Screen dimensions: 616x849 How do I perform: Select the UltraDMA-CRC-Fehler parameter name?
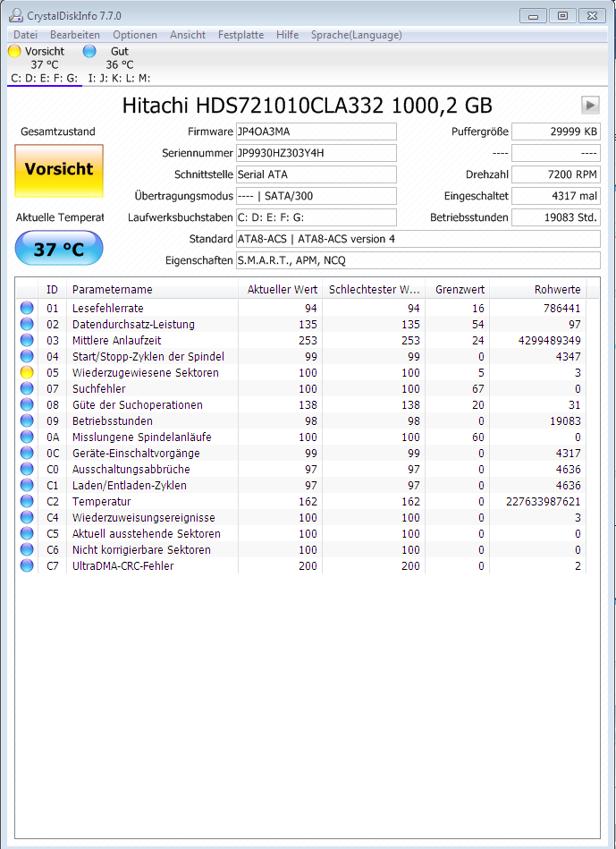tap(122, 565)
